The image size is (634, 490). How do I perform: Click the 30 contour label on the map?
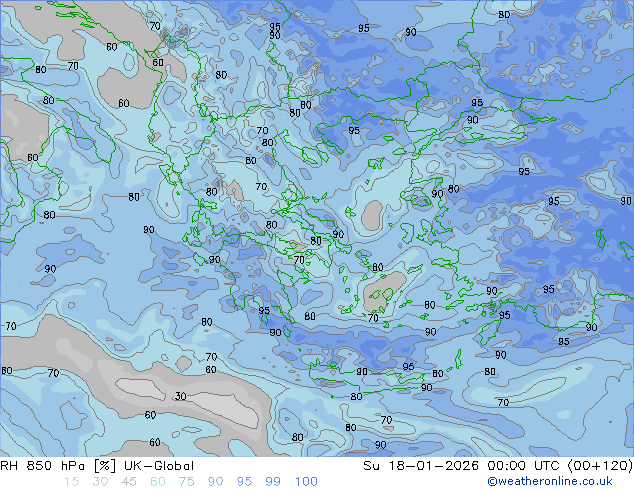(x=180, y=396)
